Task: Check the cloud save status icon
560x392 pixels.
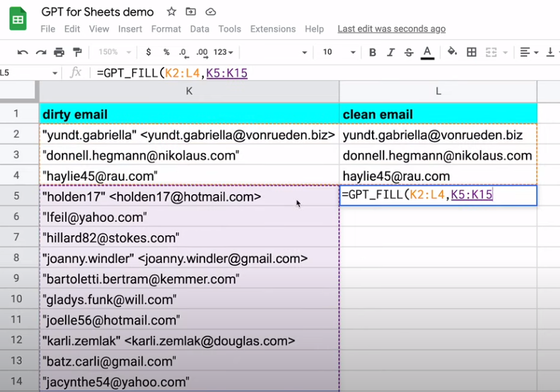Action: pos(211,12)
